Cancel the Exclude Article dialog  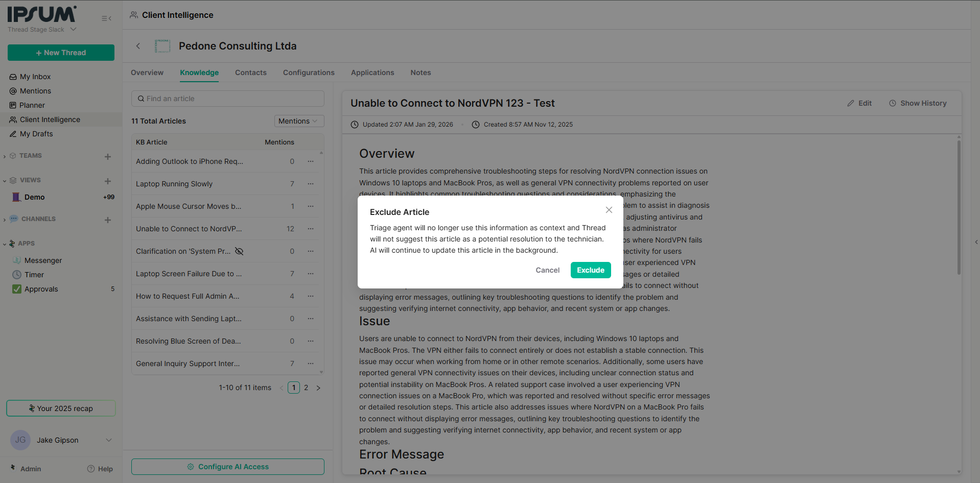click(x=547, y=270)
